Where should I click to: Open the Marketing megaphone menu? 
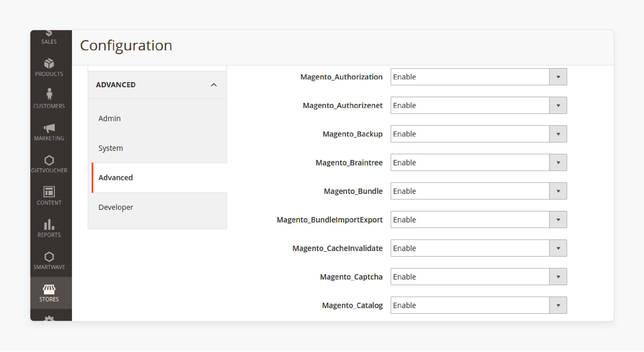(49, 132)
